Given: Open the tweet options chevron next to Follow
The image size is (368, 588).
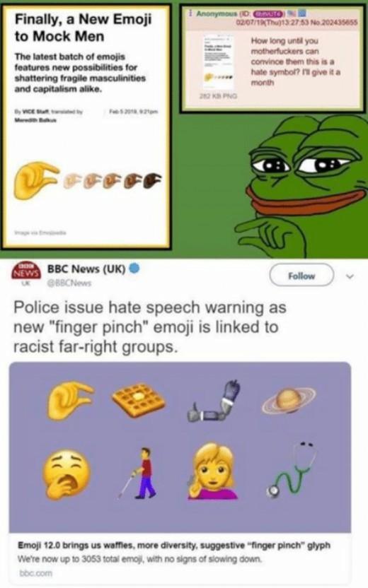Looking at the screenshot, I should coord(350,277).
